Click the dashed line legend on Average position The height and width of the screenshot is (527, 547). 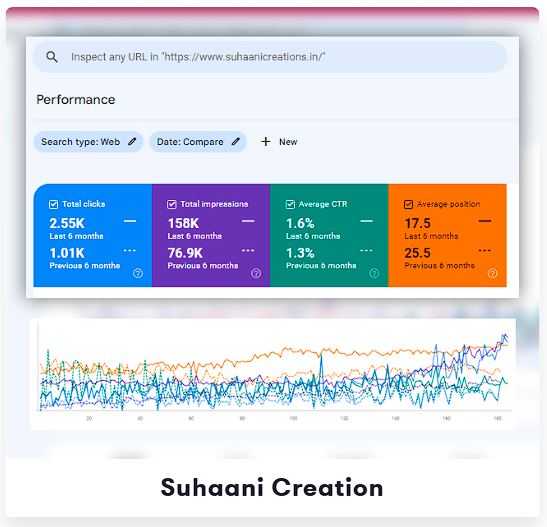click(x=485, y=250)
